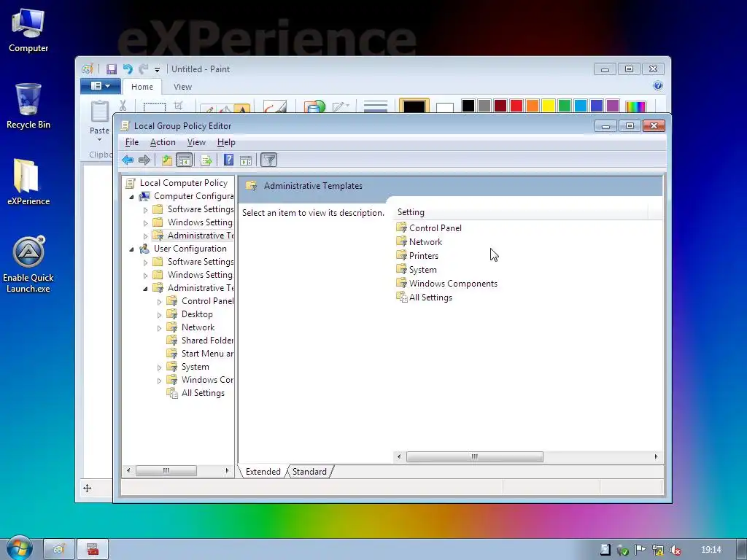Click the Export List toolbar icon
The height and width of the screenshot is (560, 747).
[x=206, y=160]
